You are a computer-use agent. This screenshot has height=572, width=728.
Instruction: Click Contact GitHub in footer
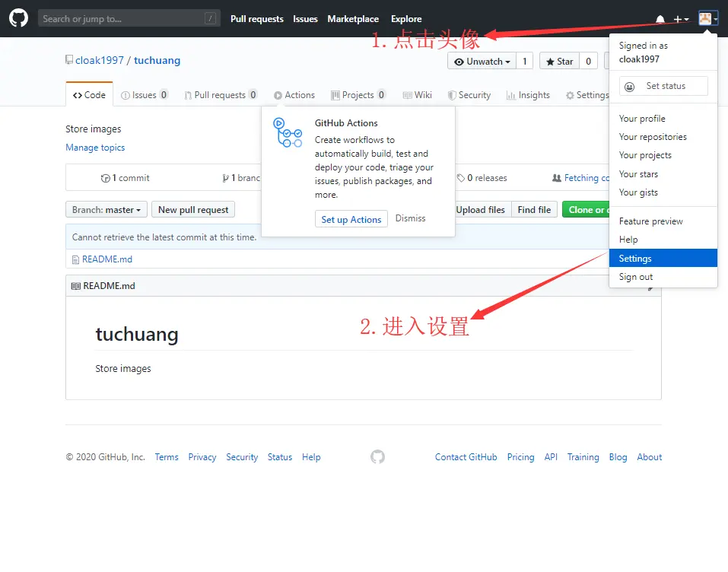coord(466,457)
